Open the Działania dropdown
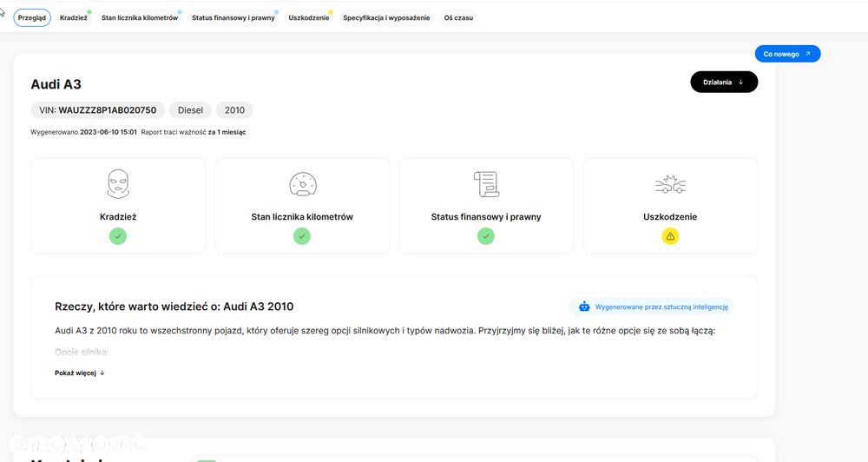This screenshot has height=462, width=868. (x=724, y=82)
